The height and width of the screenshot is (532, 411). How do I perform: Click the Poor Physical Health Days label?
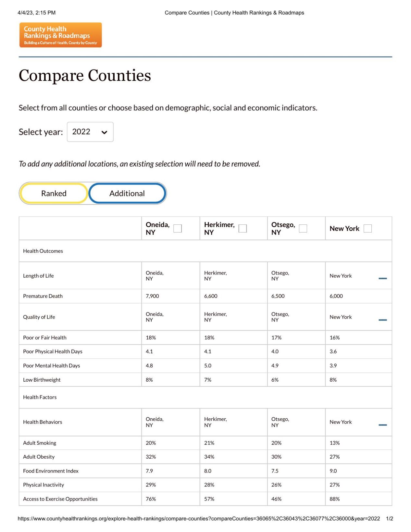pos(53,351)
